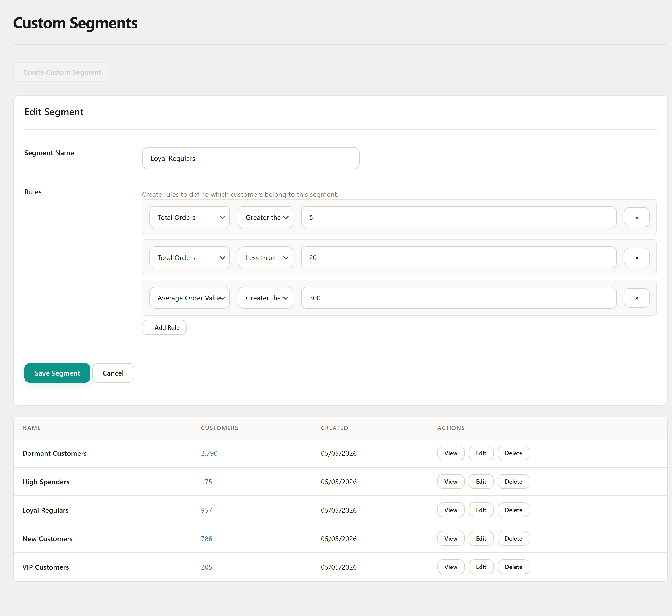This screenshot has height=616, width=672.
Task: Edit the New Customers segment
Action: pyautogui.click(x=481, y=539)
